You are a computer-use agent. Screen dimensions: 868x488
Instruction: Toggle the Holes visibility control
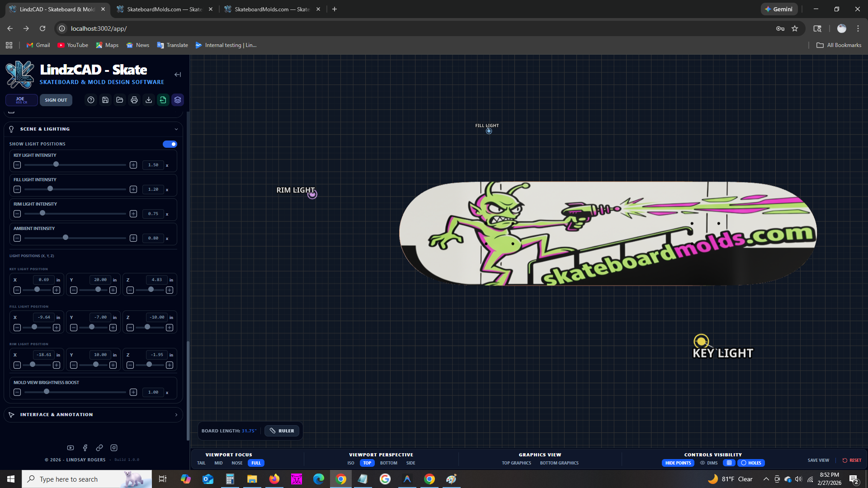[751, 463]
